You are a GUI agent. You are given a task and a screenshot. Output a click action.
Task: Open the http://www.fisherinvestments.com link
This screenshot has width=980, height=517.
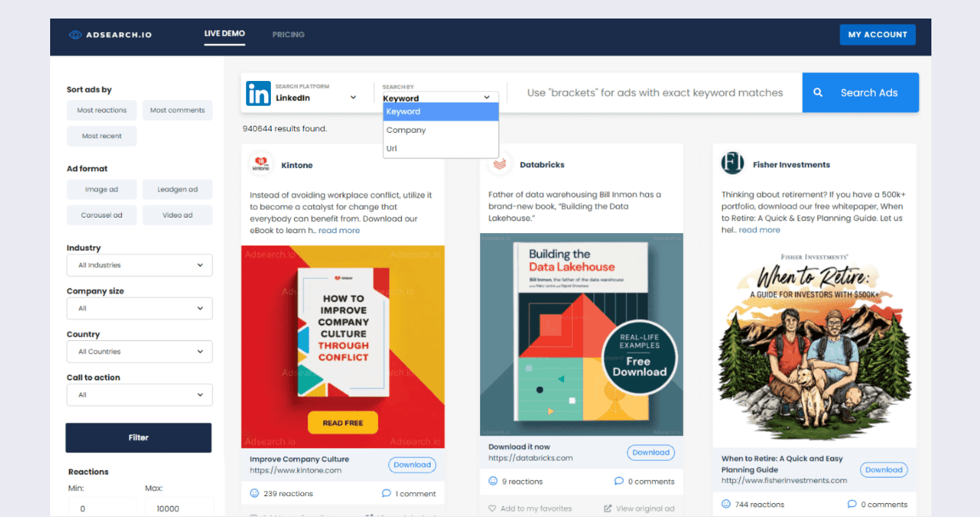[x=784, y=481]
